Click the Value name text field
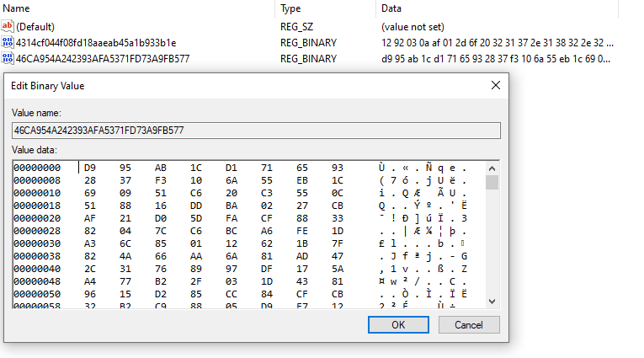The width and height of the screenshot is (644, 358). tap(257, 131)
